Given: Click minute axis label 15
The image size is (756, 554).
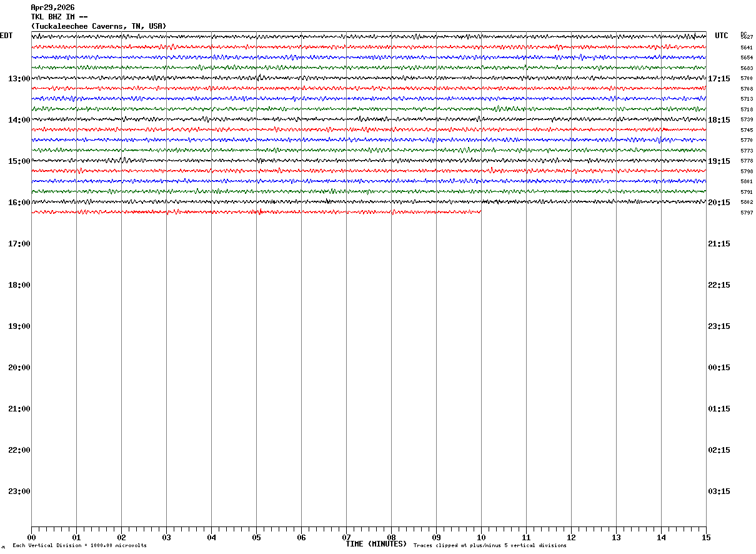Looking at the screenshot, I should 706,537.
